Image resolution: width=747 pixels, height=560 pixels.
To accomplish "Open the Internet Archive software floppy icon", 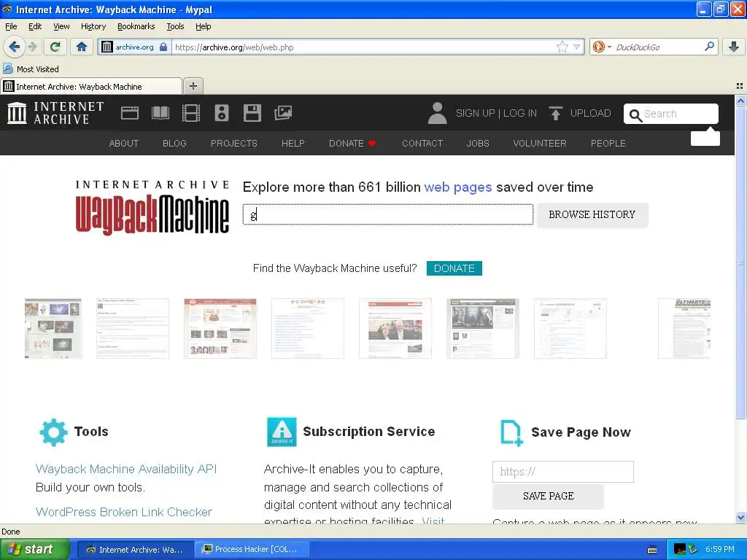I will pyautogui.click(x=252, y=113).
